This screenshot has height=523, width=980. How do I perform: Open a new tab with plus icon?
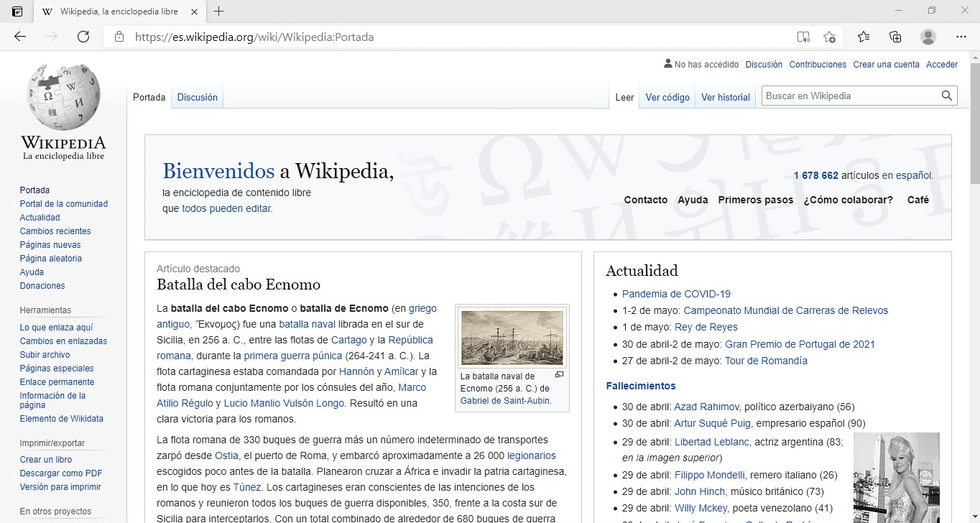point(219,11)
